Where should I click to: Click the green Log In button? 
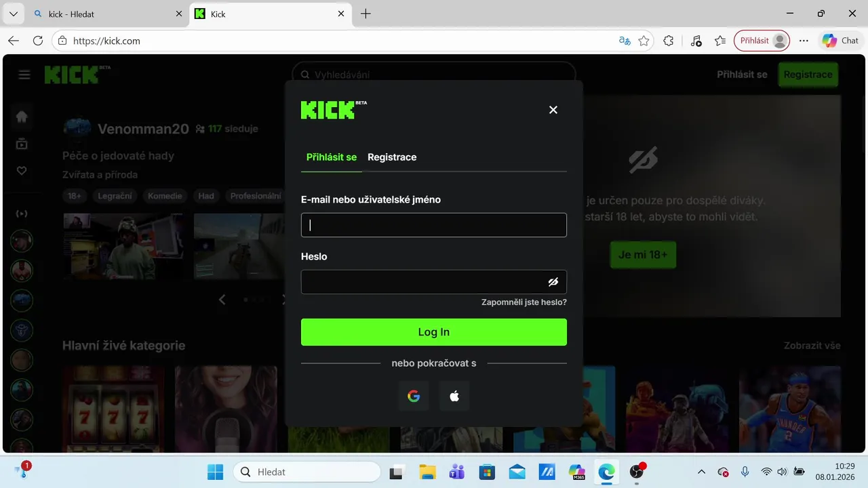pos(434,332)
